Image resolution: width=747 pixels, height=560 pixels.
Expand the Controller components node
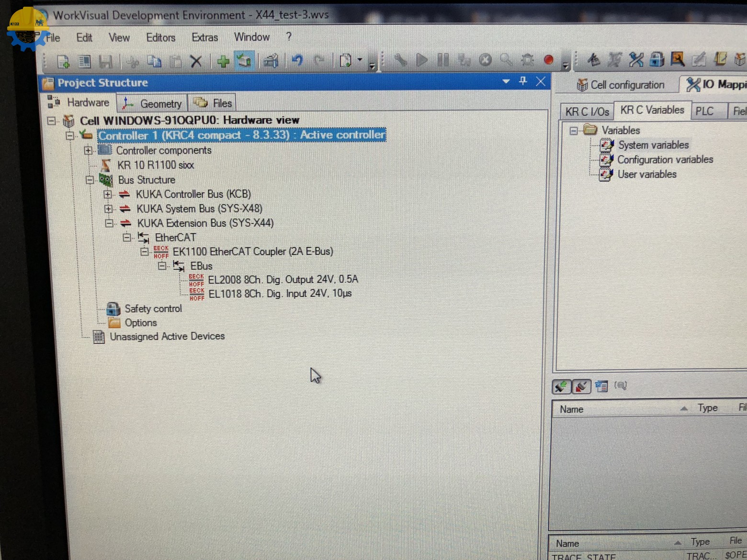point(88,151)
